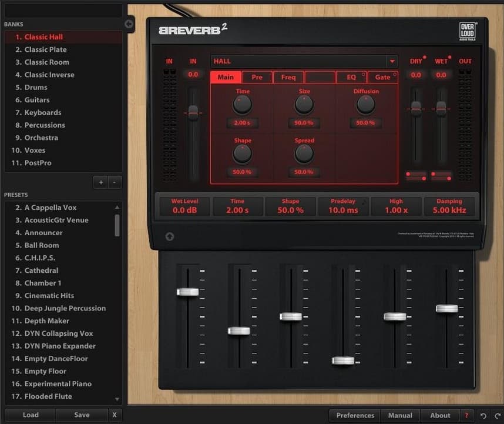504x424 pixels.
Task: Click the Damping 5.00 kHz display
Action: click(x=449, y=206)
